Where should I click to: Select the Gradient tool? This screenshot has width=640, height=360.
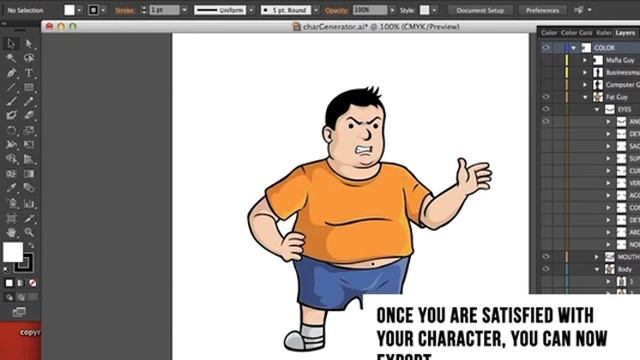pos(29,173)
